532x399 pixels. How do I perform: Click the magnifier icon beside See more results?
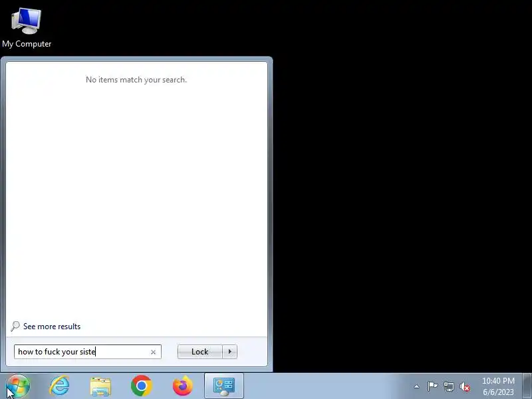pos(15,327)
